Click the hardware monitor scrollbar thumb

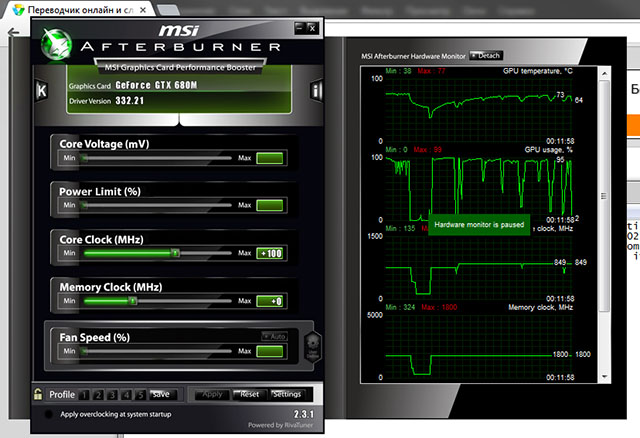pos(604,196)
